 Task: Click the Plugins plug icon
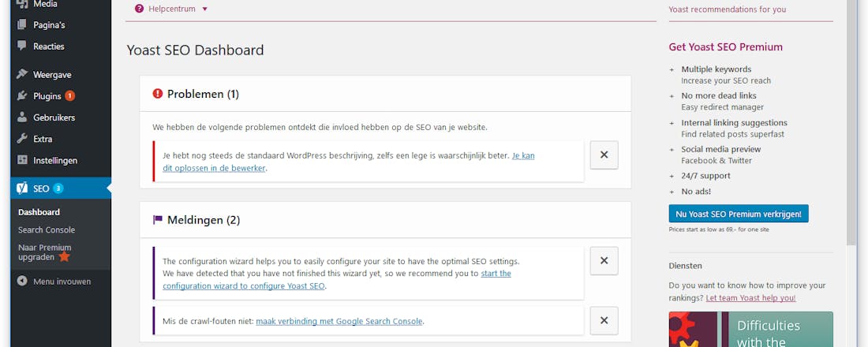tap(22, 95)
